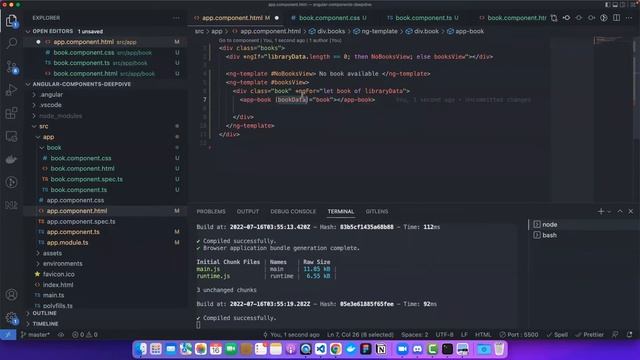Open the Visual Studio Code icon in dock
Image resolution: width=640 pixels, height=360 pixels.
coord(320,349)
